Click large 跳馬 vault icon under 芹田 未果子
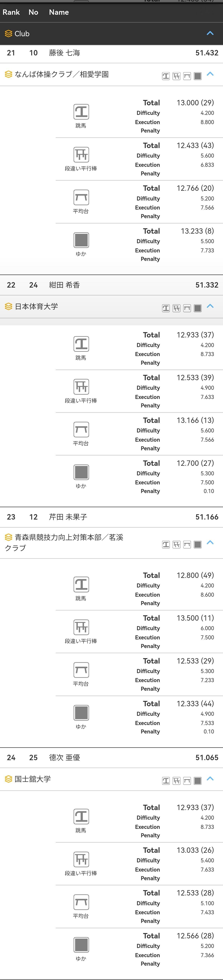The height and width of the screenshot is (980, 223). pyautogui.click(x=81, y=584)
